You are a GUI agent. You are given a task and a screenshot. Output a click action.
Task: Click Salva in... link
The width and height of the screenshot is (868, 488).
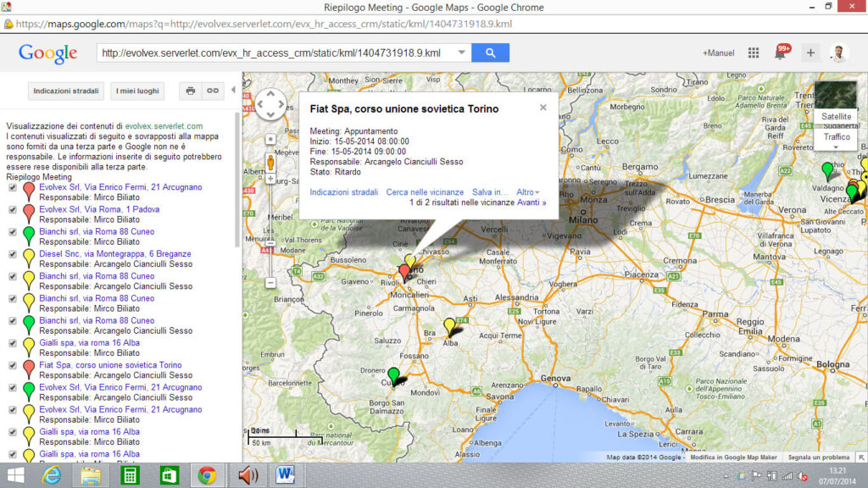click(489, 192)
